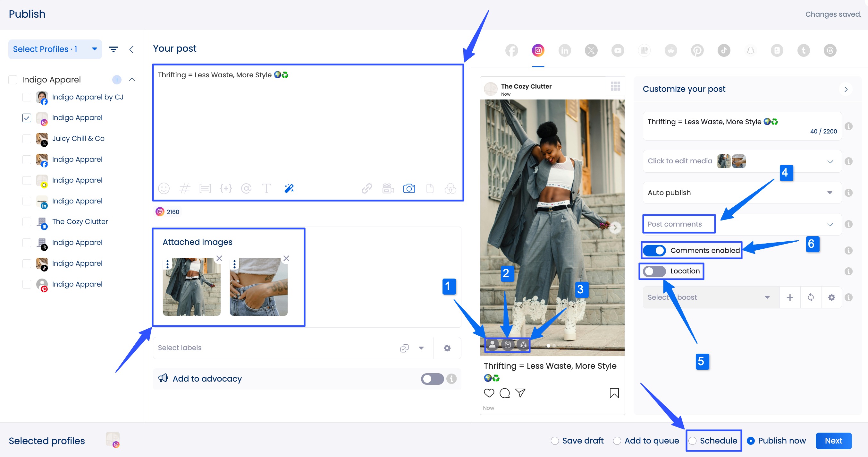The height and width of the screenshot is (457, 868).
Task: Disable the Comments enabled toggle
Action: pos(654,250)
